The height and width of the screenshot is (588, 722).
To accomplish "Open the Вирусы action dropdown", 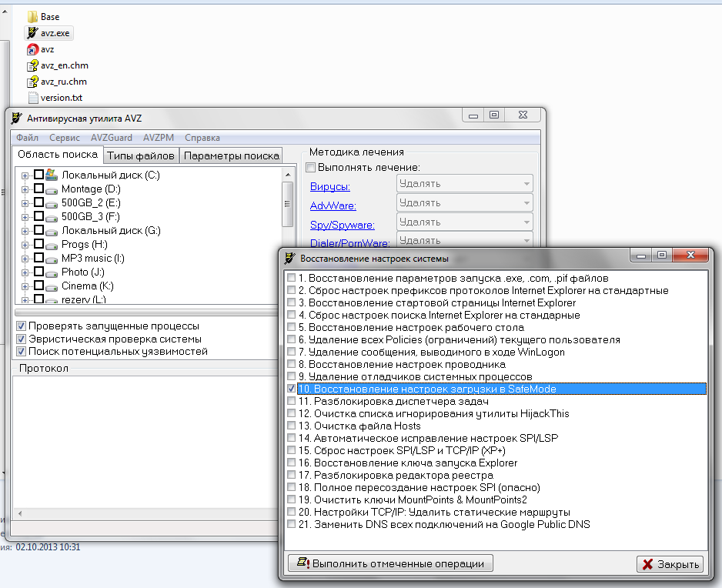I will 465,184.
